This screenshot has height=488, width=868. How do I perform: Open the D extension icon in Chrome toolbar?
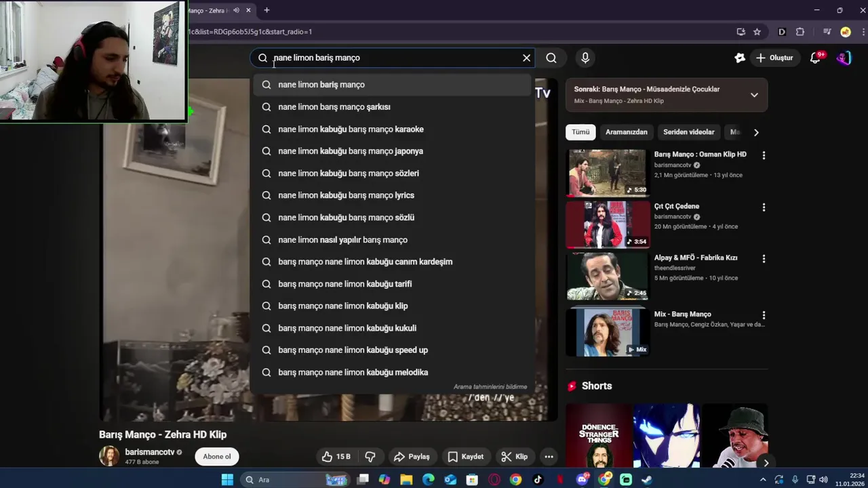click(782, 31)
